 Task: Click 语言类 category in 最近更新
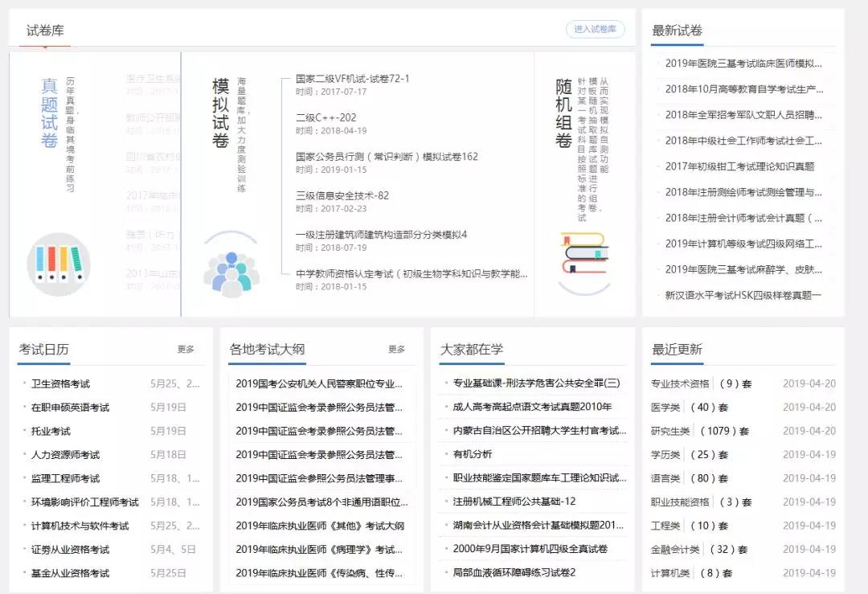pos(665,478)
